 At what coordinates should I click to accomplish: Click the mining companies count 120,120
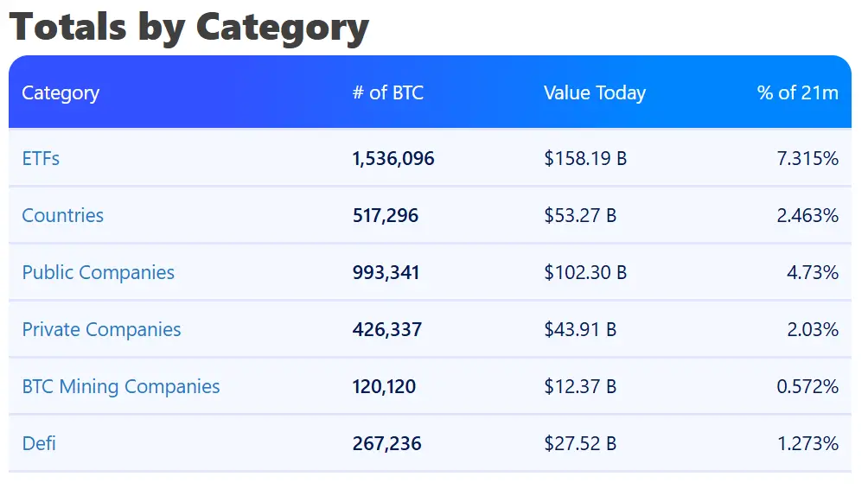[384, 387]
